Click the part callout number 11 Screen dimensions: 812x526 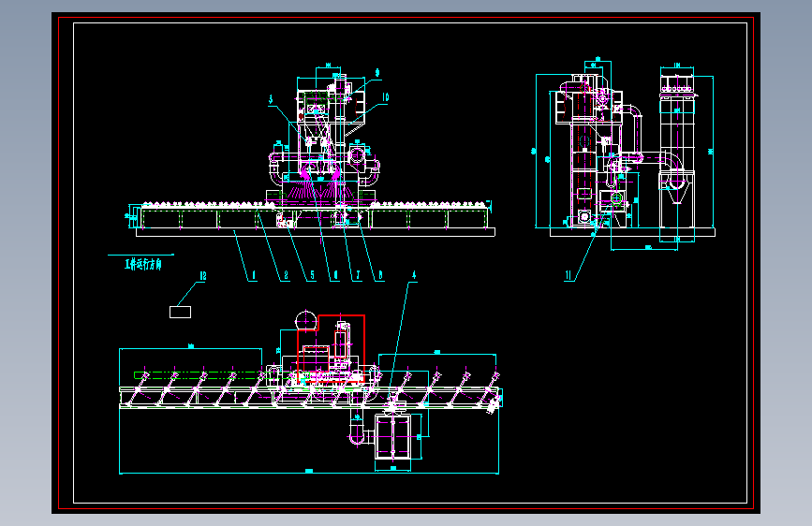tap(568, 275)
